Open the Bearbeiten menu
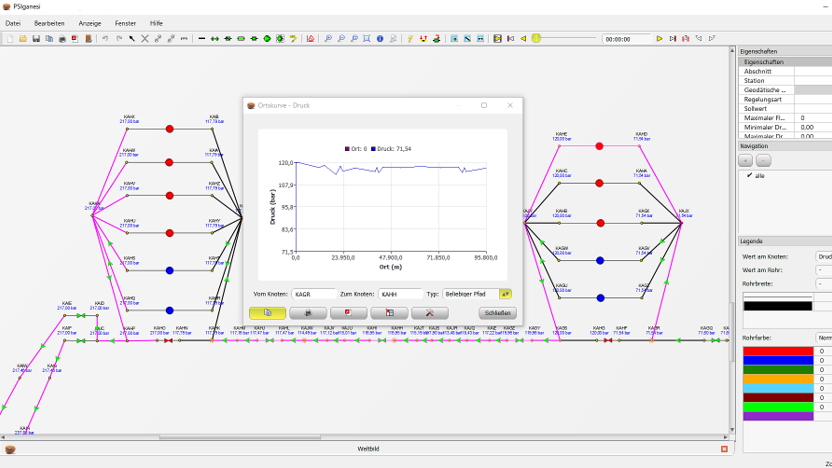The image size is (832, 468). click(49, 23)
